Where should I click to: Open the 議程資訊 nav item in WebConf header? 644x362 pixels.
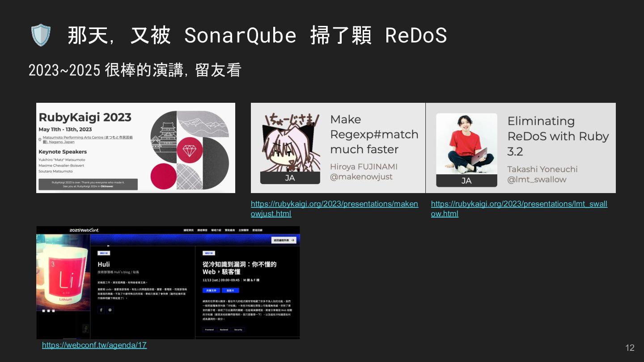click(189, 230)
